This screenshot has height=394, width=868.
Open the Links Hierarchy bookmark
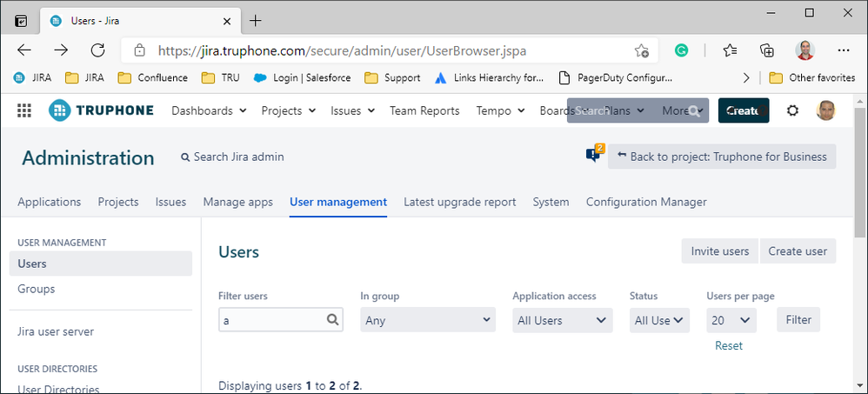[490, 77]
